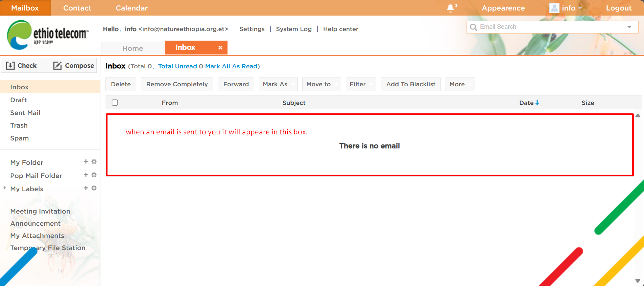The height and width of the screenshot is (286, 644).
Task: Click Mark All As Read link
Action: click(x=231, y=66)
